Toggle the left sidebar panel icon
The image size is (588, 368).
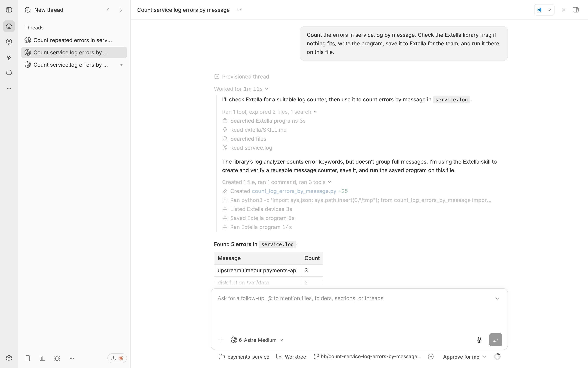click(9, 10)
